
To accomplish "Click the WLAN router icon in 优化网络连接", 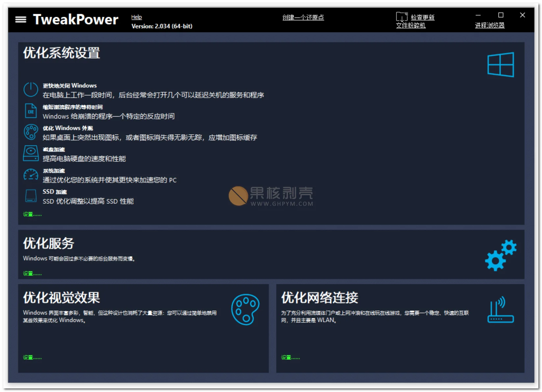I will click(x=500, y=310).
